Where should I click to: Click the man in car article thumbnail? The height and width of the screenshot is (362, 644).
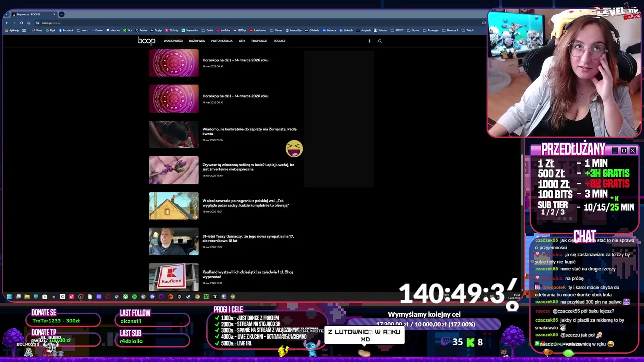point(174,241)
